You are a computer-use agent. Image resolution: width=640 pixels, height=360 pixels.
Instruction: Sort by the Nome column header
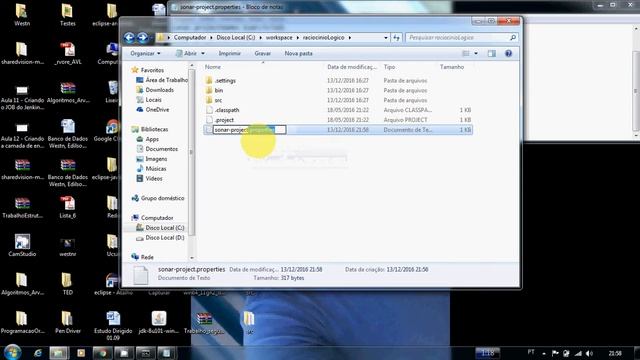[x=213, y=67]
